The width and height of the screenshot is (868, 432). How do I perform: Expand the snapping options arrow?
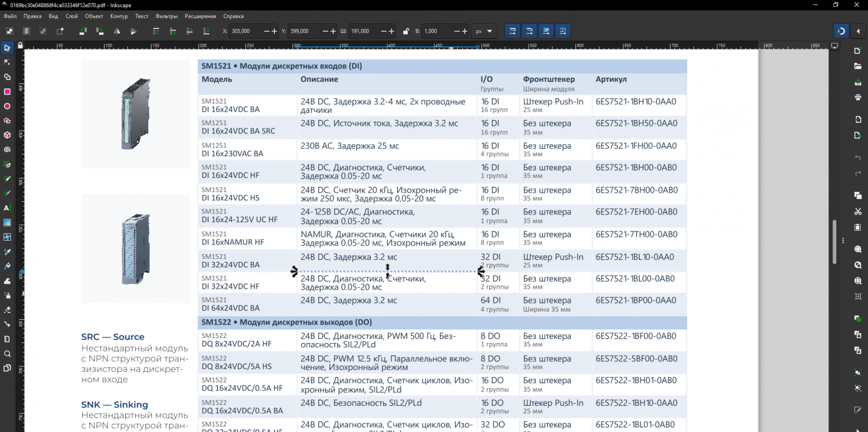859,31
